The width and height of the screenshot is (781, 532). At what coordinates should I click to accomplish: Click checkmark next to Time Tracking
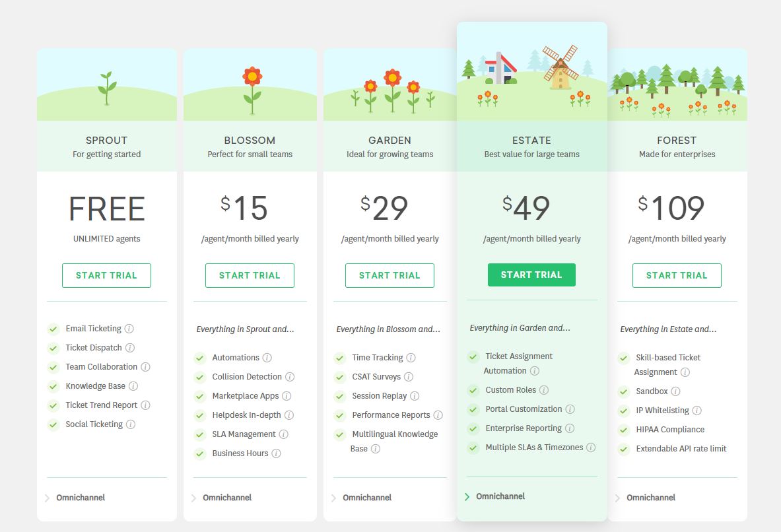340,358
